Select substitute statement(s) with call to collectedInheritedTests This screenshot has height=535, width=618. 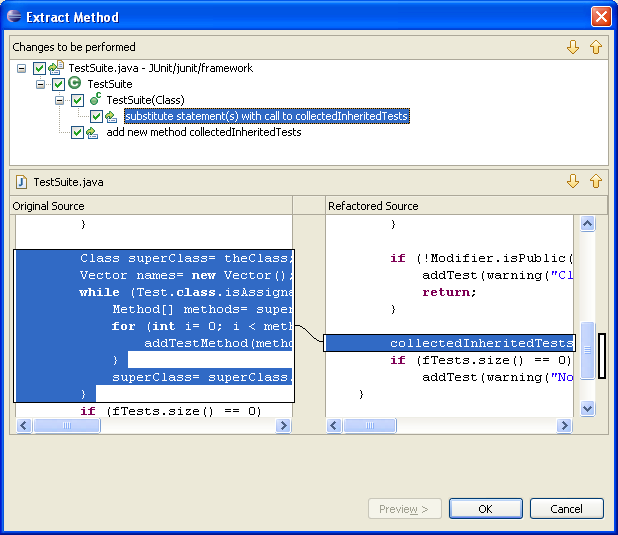click(x=267, y=116)
